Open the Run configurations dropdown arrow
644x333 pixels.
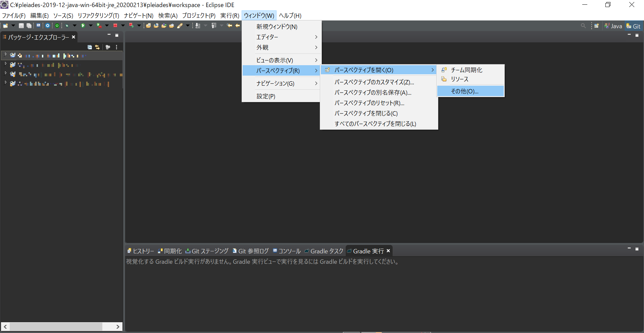pyautogui.click(x=91, y=26)
